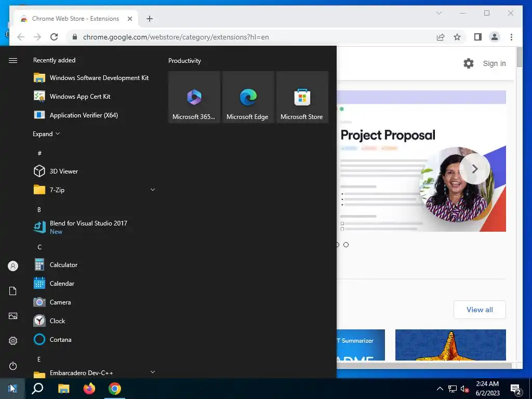Open Settings gear in Start sidebar
The width and height of the screenshot is (532, 399).
(x=13, y=341)
